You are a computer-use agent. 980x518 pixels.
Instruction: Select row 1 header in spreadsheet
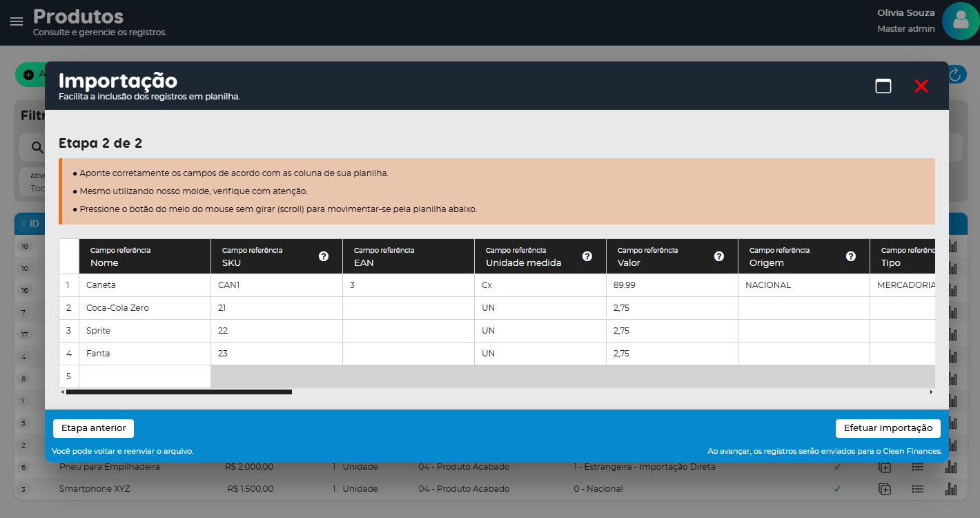[x=68, y=285]
